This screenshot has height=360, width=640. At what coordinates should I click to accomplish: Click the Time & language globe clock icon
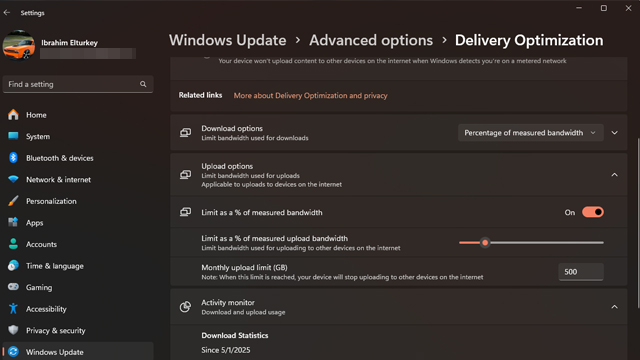coord(13,265)
